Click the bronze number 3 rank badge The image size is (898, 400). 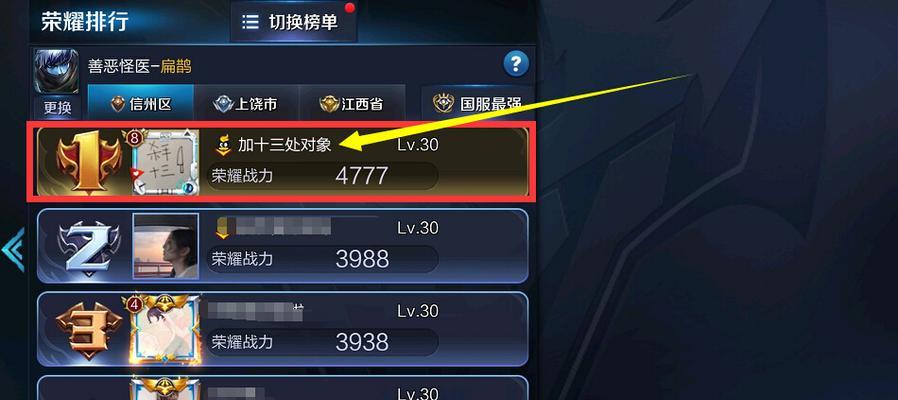88,331
